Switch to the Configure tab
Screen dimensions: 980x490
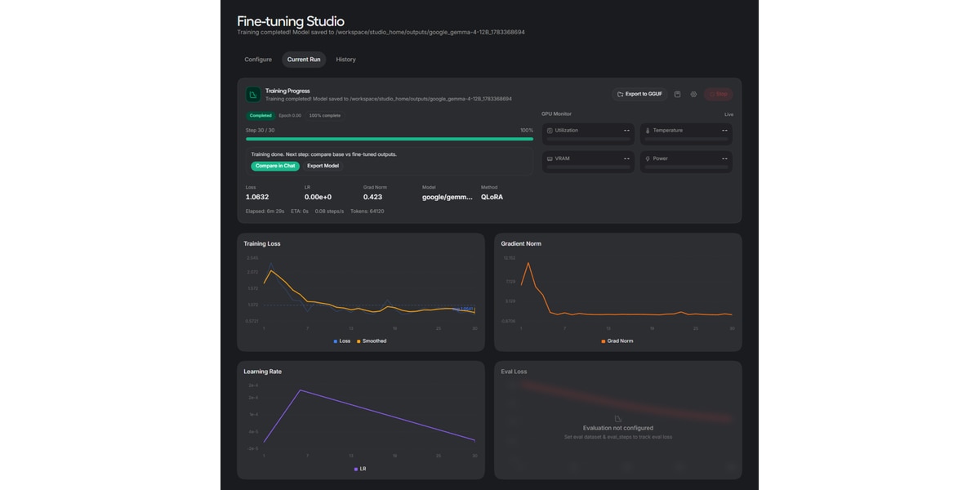[258, 60]
